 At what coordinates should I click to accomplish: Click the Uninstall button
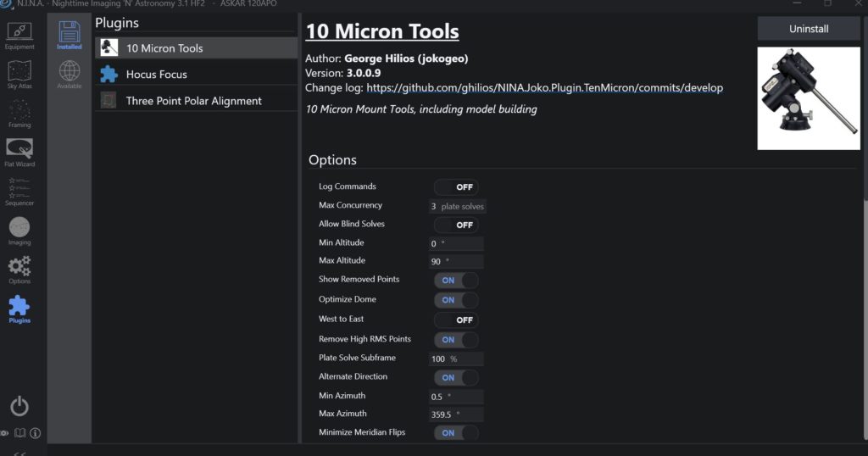pyautogui.click(x=809, y=29)
